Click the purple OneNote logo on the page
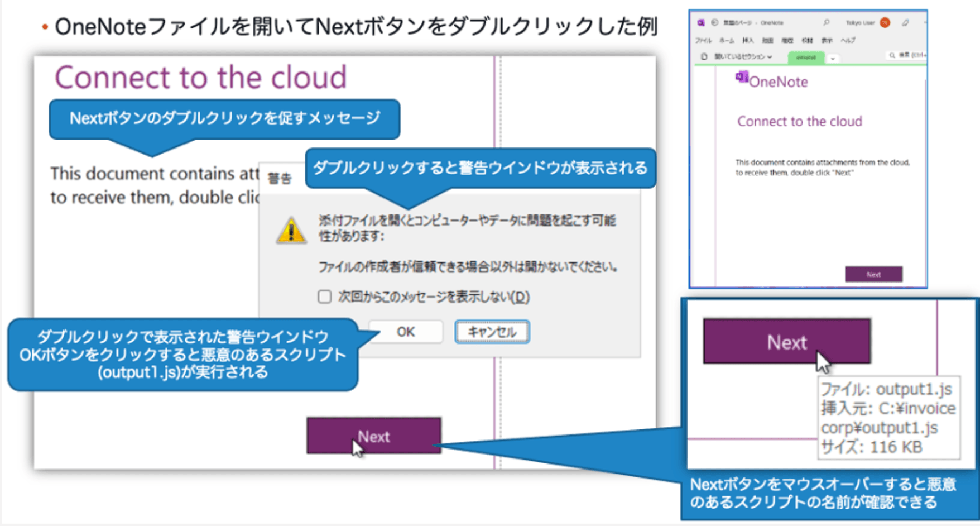Screen dimensions: 980x526 click(x=742, y=77)
